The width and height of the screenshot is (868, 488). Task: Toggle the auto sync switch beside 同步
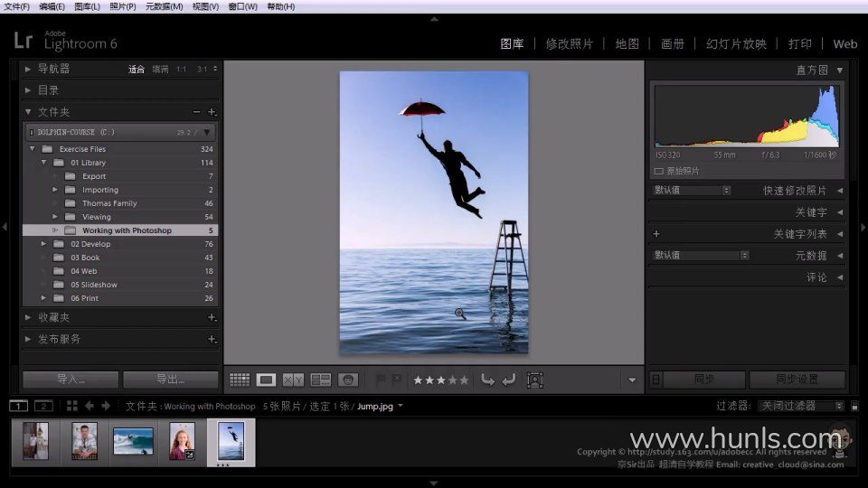click(x=656, y=380)
